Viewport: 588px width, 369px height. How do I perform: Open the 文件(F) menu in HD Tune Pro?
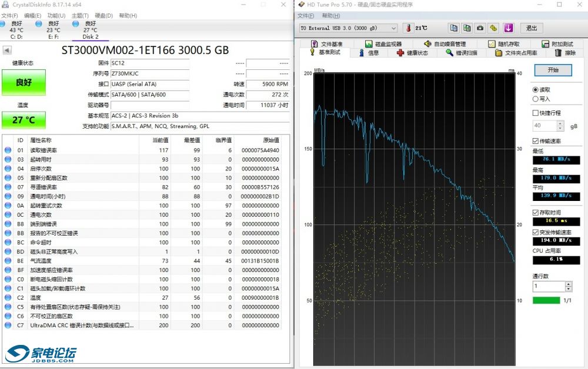(x=306, y=16)
